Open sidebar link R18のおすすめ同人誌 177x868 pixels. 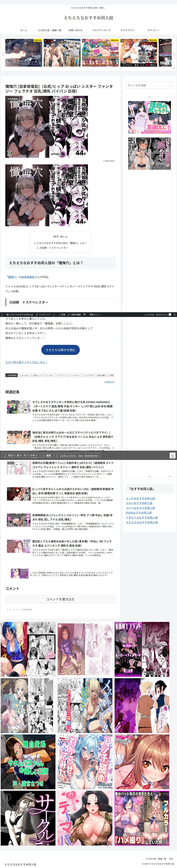139,512
